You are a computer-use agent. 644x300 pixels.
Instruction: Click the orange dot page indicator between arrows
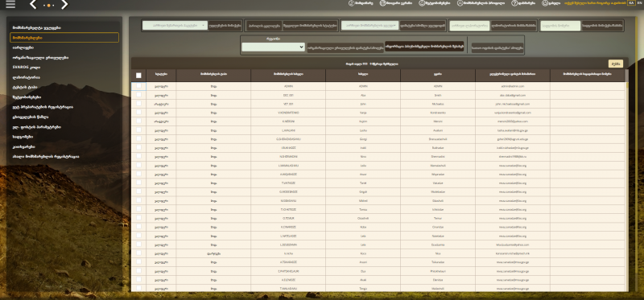click(x=48, y=6)
